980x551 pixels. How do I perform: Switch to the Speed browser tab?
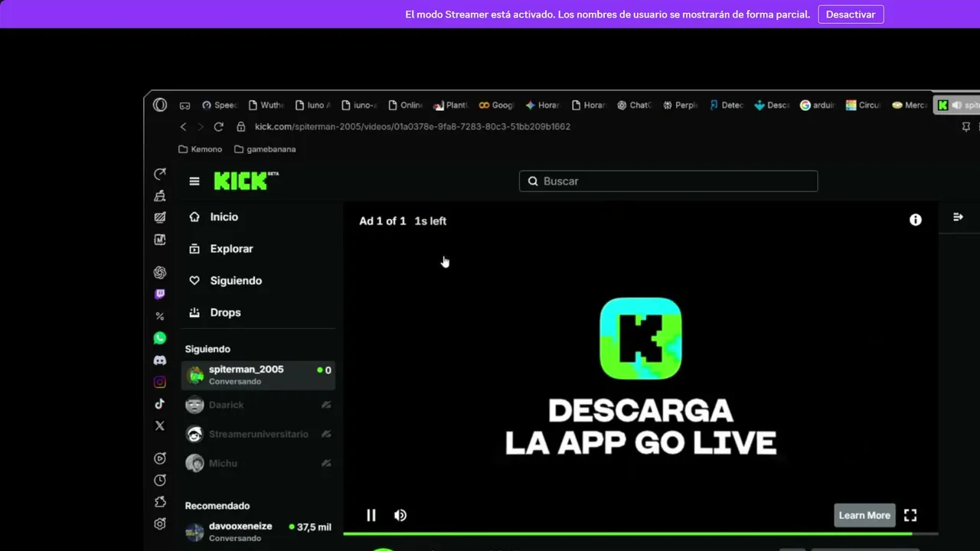pyautogui.click(x=220, y=106)
